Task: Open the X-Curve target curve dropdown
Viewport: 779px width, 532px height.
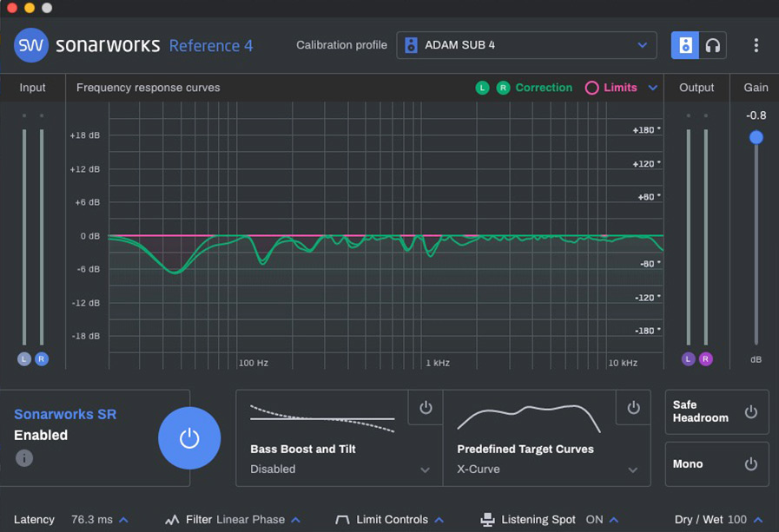Action: (x=547, y=469)
